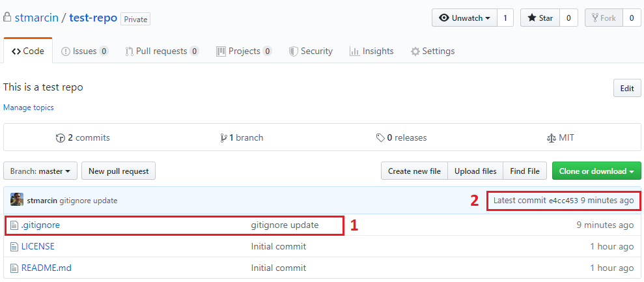Viewport: 644px width, 282px height.
Task: Click the shield icon on the Security tab
Action: point(293,52)
